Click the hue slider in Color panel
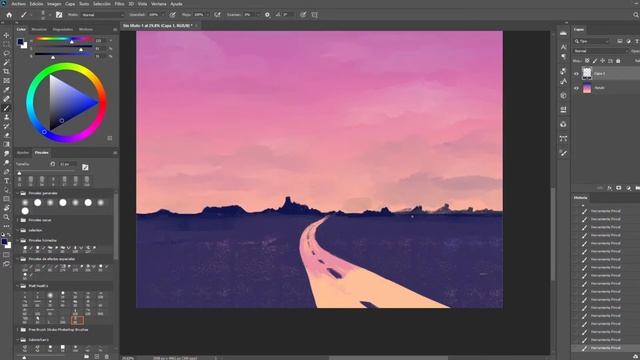640x360 pixels. coord(64,39)
